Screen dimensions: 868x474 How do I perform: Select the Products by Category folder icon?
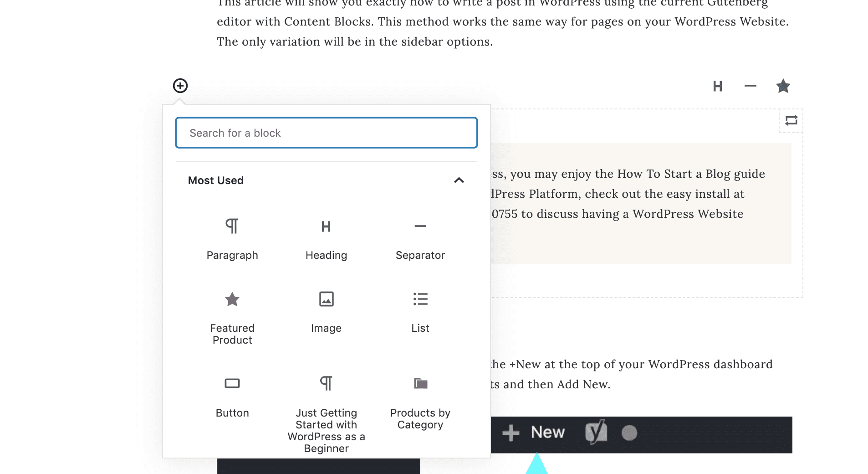click(420, 383)
